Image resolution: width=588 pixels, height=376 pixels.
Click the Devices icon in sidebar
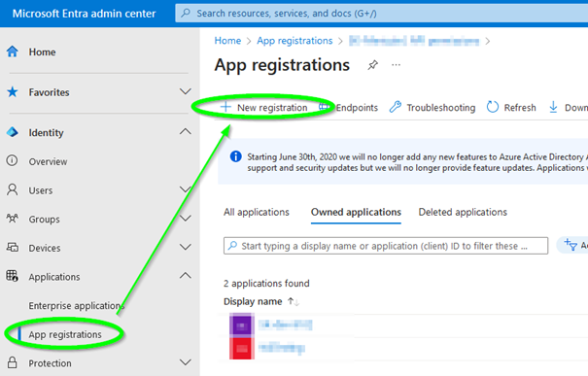coord(12,248)
